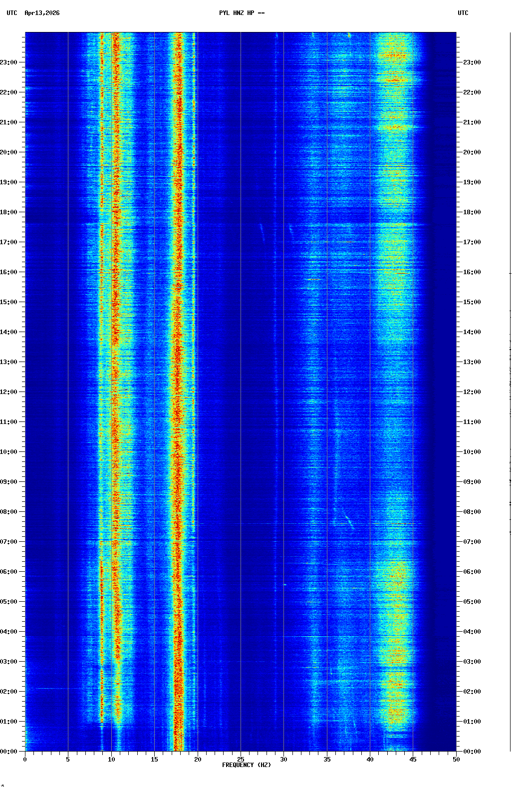532x791 pixels.
Task: Click the FREQUENCY (HZ) axis label
Action: [247, 765]
